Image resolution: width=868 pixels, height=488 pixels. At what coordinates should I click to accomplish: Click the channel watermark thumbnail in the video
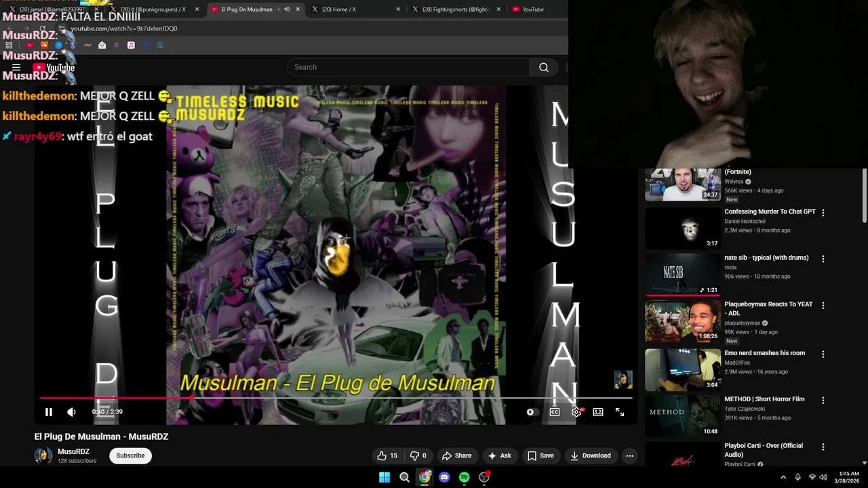623,380
